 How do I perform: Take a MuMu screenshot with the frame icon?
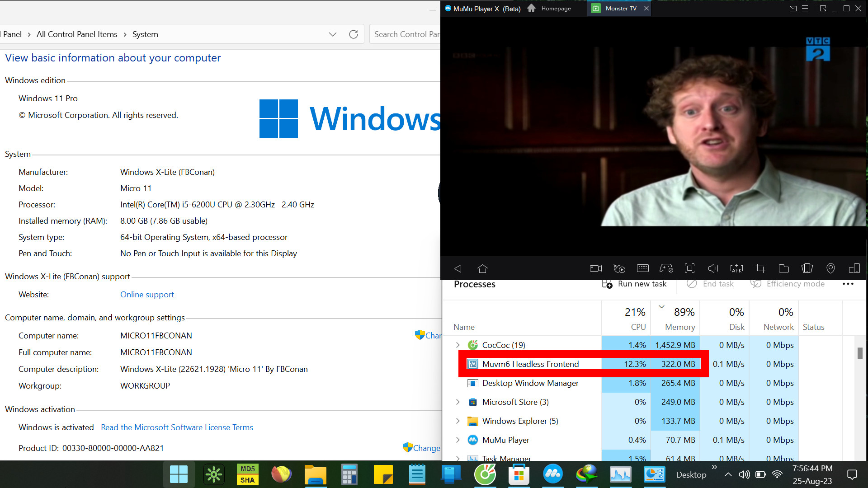coord(690,268)
